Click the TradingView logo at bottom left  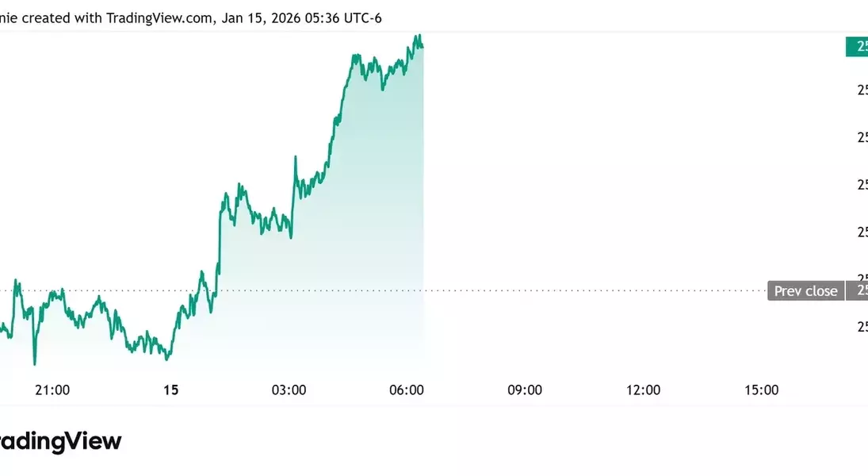coord(60,442)
